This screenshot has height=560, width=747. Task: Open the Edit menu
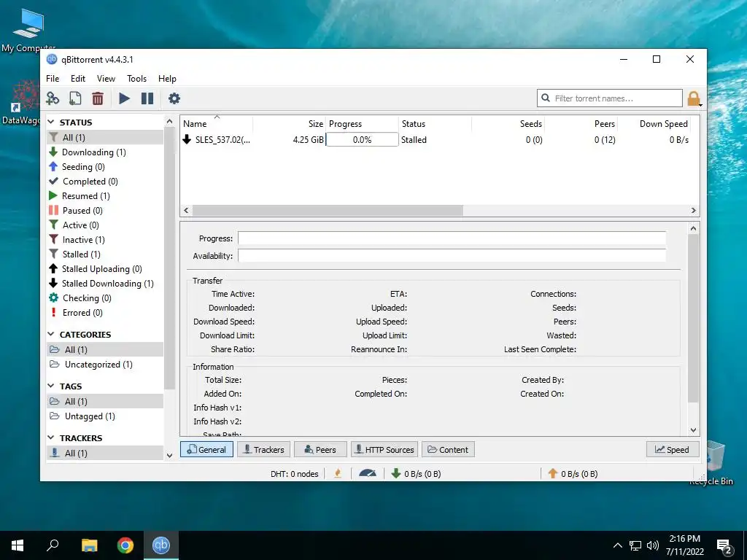pos(77,79)
